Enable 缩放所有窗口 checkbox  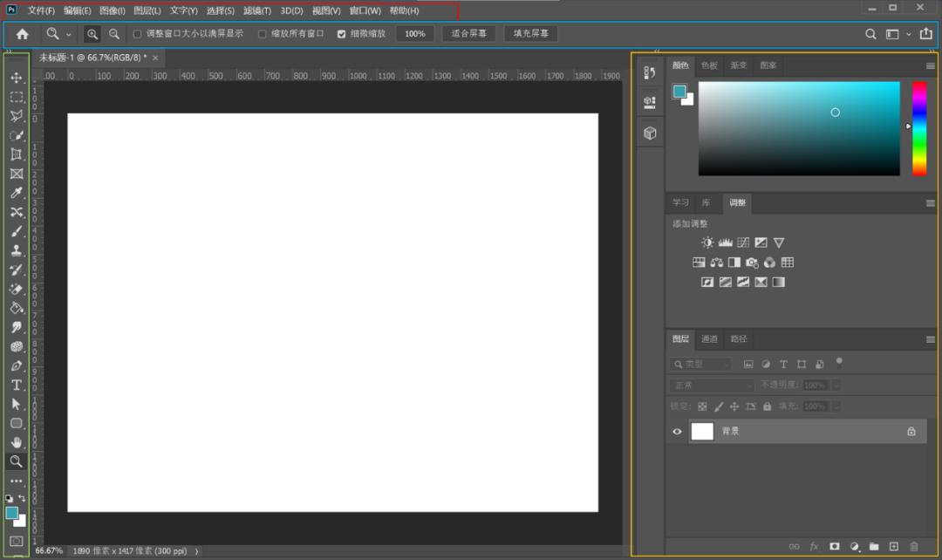point(263,34)
